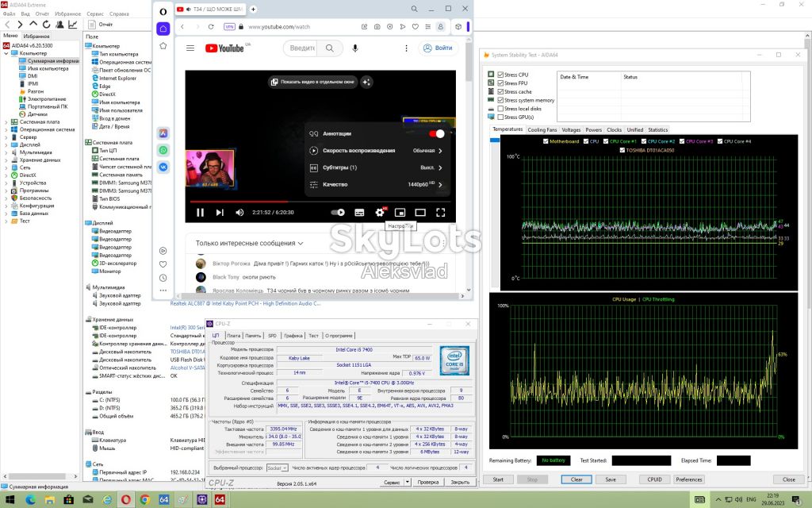Open Preferences in System Stability Test
The image size is (812, 508).
pyautogui.click(x=689, y=479)
